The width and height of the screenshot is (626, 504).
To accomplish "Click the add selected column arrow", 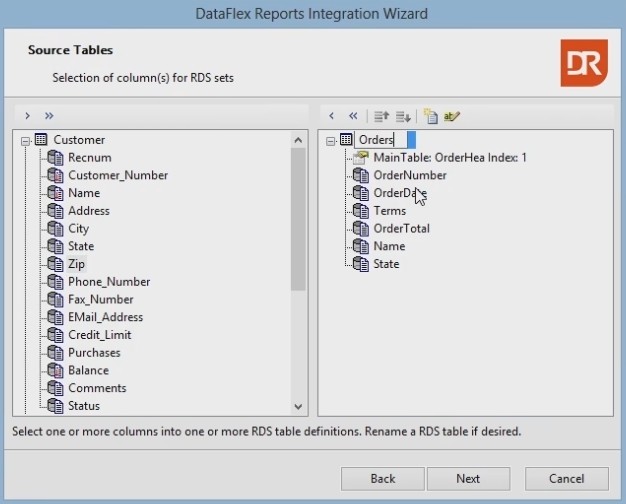I will [27, 116].
